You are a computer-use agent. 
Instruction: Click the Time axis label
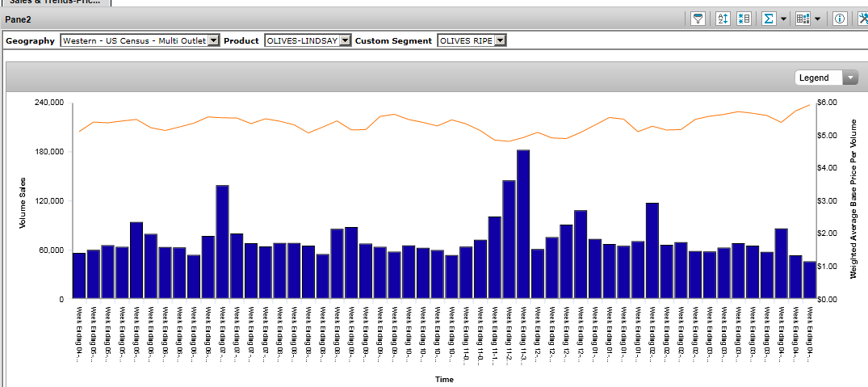tap(444, 379)
